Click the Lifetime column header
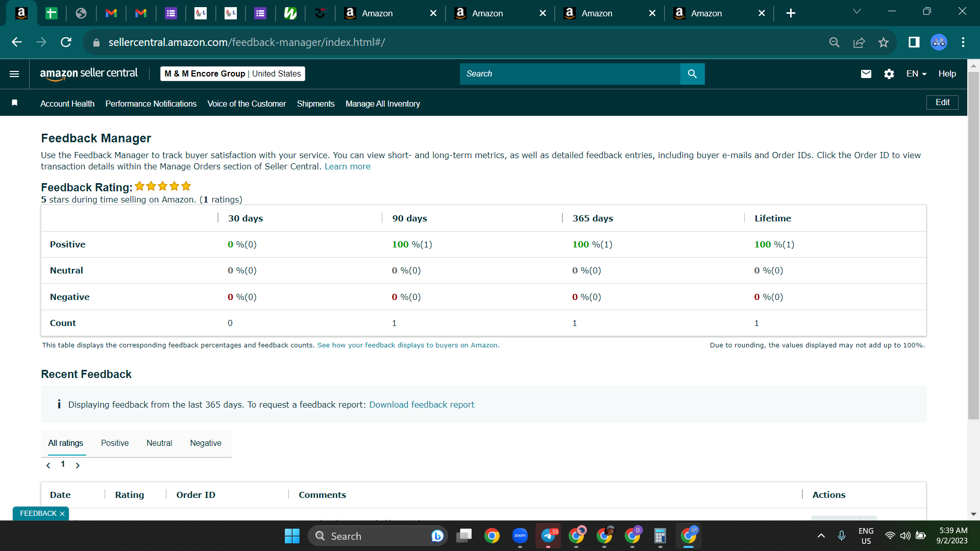Screen dimensions: 980x551 point(773,218)
